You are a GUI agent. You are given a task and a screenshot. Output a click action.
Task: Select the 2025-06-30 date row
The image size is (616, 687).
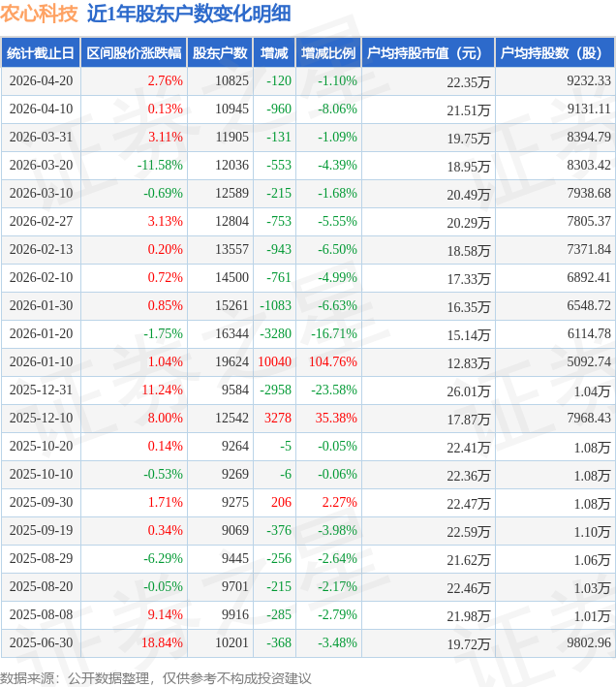[41, 642]
